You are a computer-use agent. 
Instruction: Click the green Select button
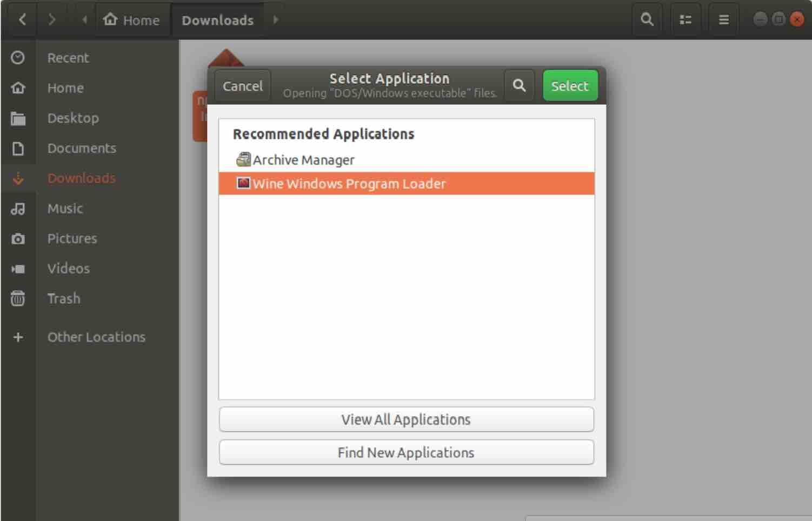click(570, 86)
